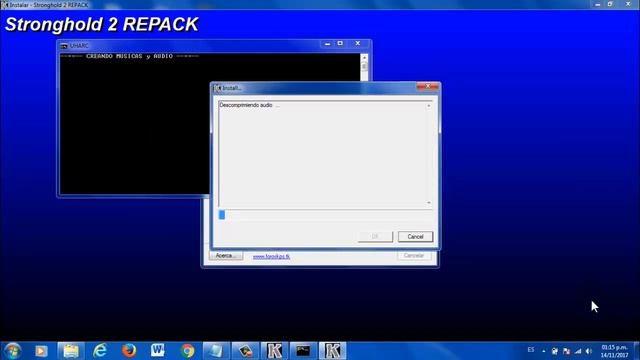Click the greyed OK button in Install dialog
Image resolution: width=640 pixels, height=360 pixels.
pos(375,237)
